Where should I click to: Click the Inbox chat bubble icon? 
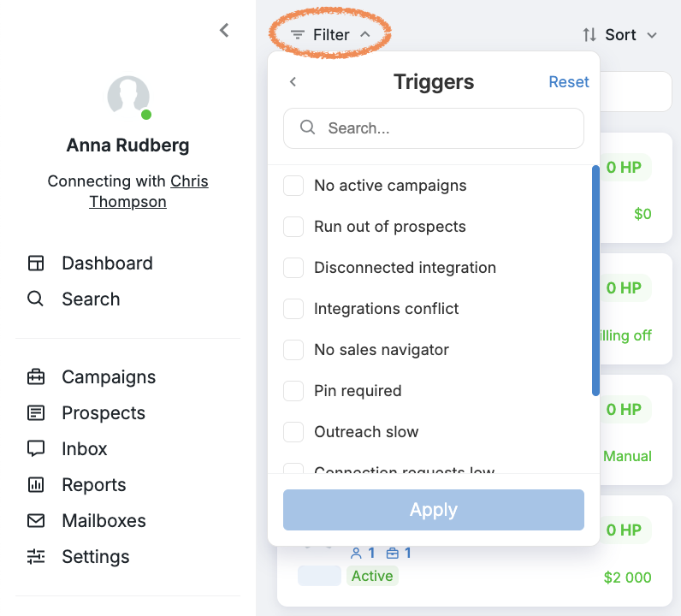click(x=36, y=449)
